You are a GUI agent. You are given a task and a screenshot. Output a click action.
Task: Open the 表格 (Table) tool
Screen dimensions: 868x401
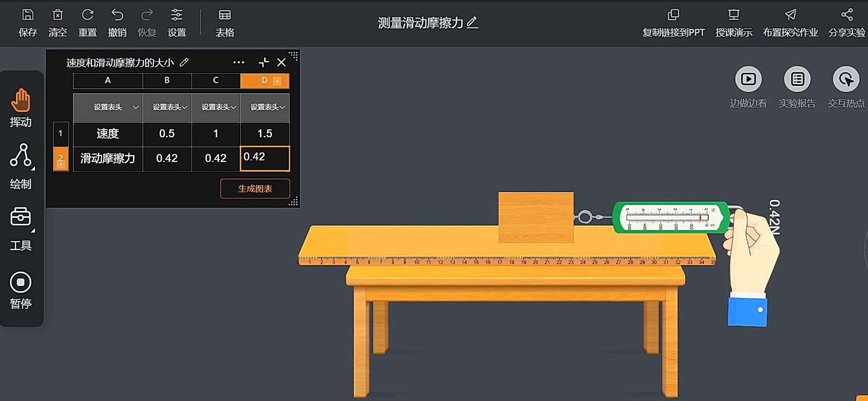click(225, 16)
